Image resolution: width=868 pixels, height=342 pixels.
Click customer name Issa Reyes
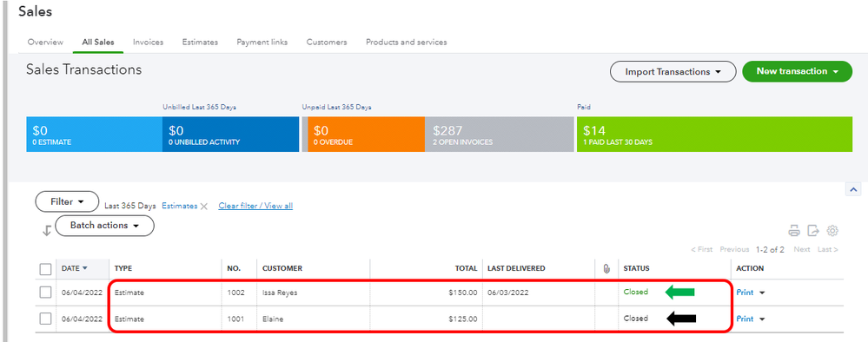[x=280, y=293]
